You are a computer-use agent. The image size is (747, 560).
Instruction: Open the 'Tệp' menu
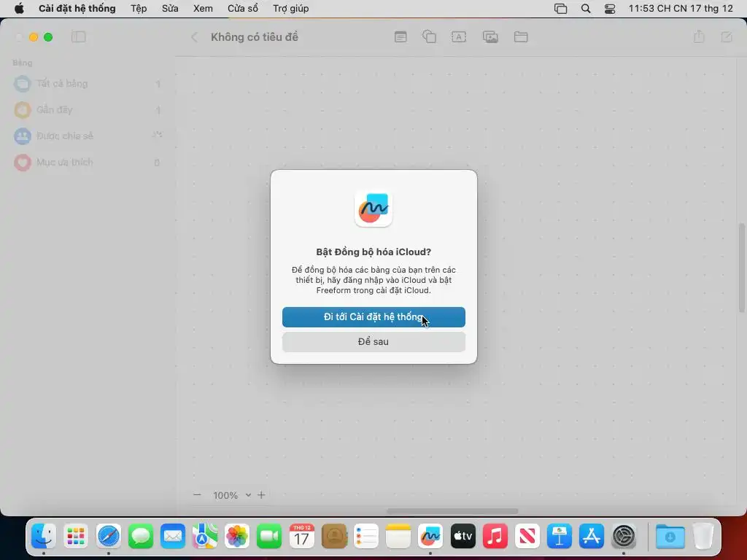pyautogui.click(x=139, y=9)
